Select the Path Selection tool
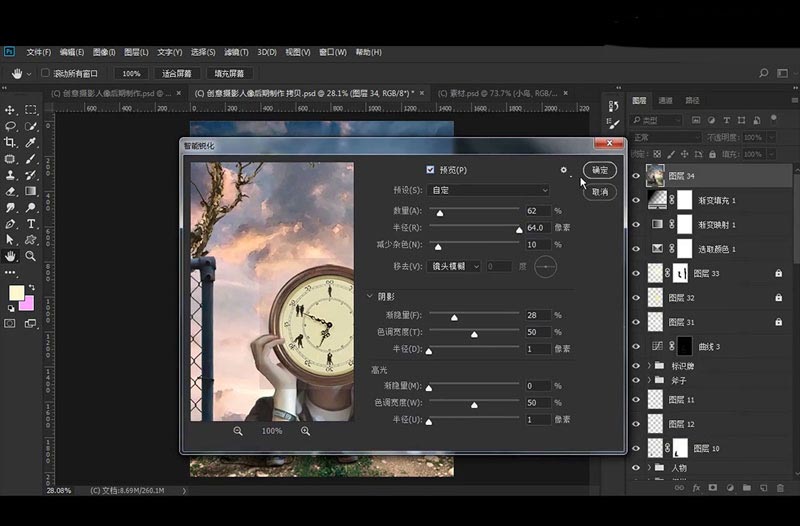800x526 pixels. [10, 240]
